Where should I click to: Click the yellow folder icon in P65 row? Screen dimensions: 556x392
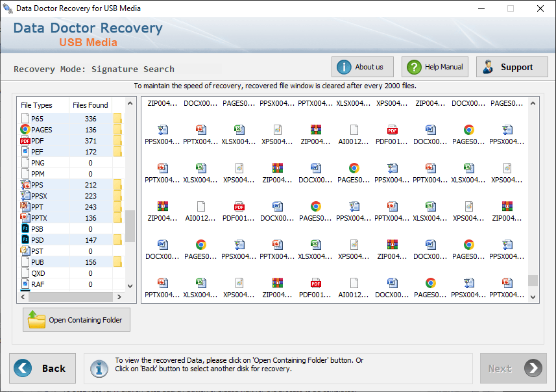click(x=117, y=118)
